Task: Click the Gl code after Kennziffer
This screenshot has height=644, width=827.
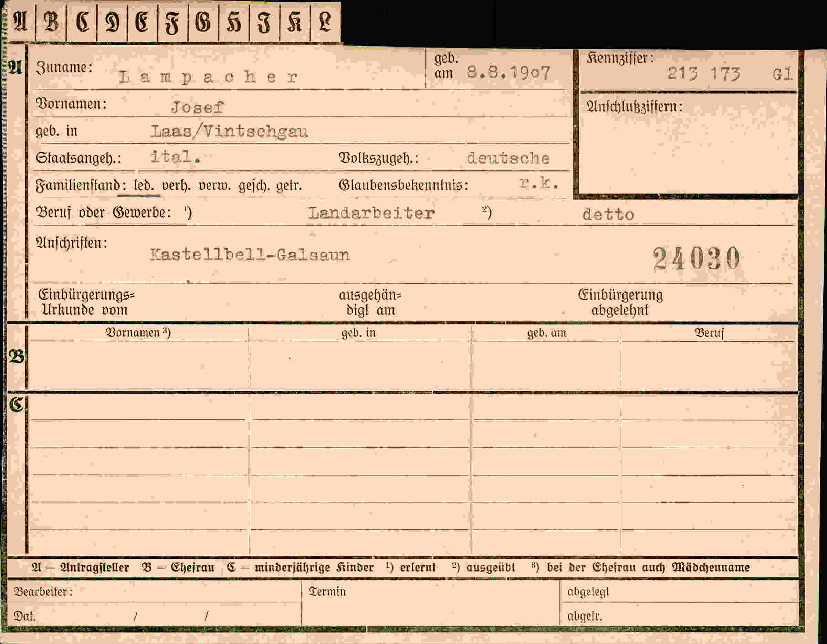Action: pyautogui.click(x=783, y=74)
